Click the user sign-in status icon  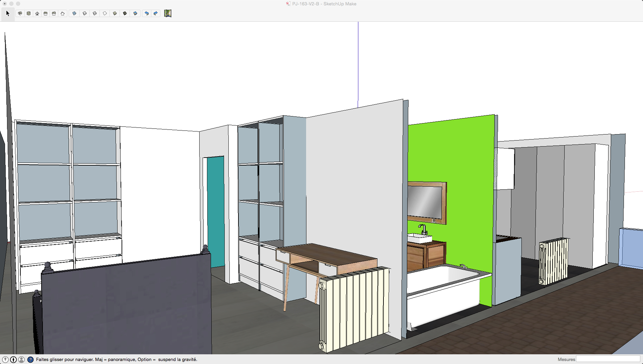coord(21,360)
